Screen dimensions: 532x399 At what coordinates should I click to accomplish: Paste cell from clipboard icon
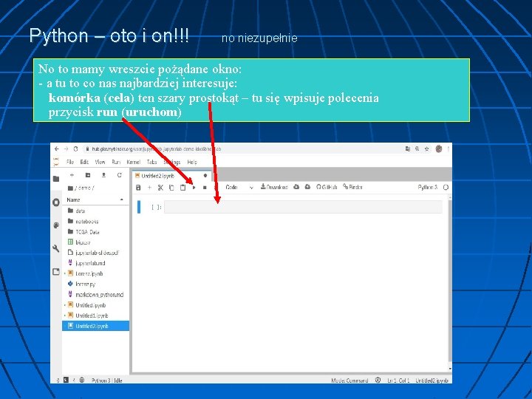coord(183,187)
